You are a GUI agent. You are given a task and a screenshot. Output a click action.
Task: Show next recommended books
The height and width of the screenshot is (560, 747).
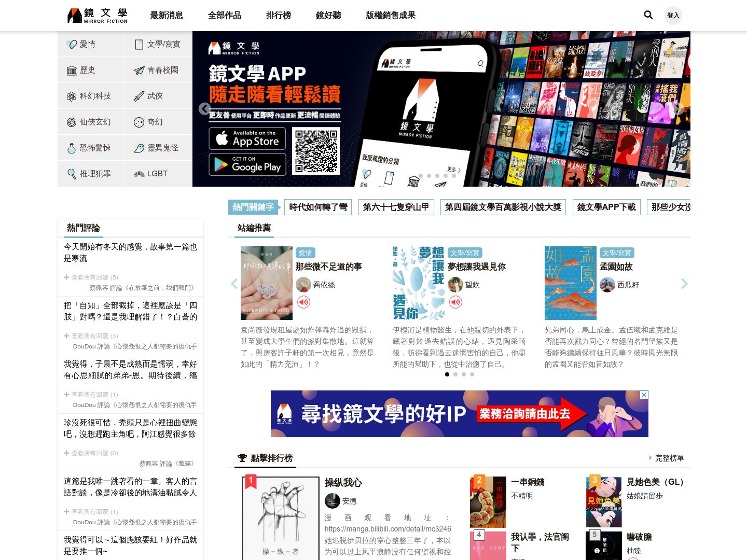tap(684, 284)
